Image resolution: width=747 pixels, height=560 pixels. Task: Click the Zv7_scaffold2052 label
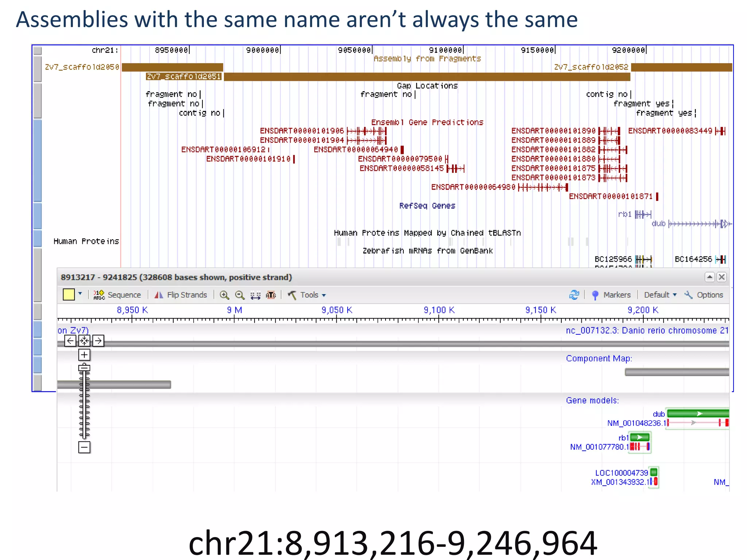(591, 67)
